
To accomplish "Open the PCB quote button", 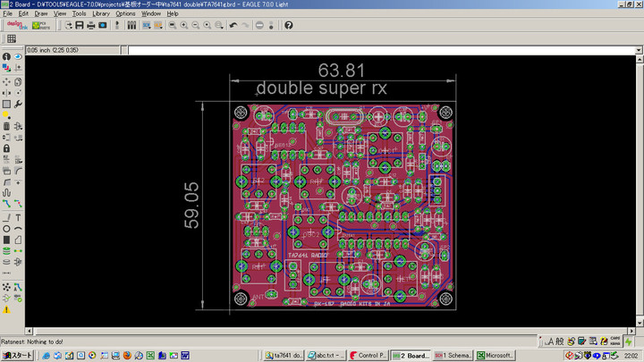I will [42, 25].
